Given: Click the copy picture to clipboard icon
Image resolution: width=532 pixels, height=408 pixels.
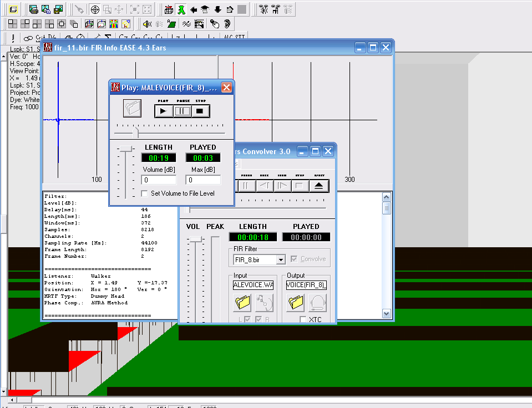Looking at the screenshot, I should (x=46, y=9).
